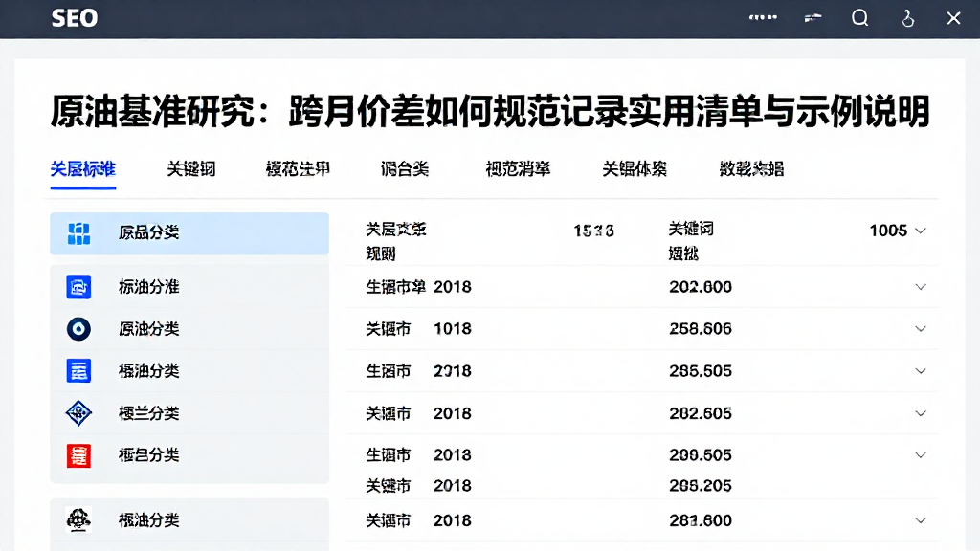
Task: Select the 原品分类 sidebar item
Action: 189,233
